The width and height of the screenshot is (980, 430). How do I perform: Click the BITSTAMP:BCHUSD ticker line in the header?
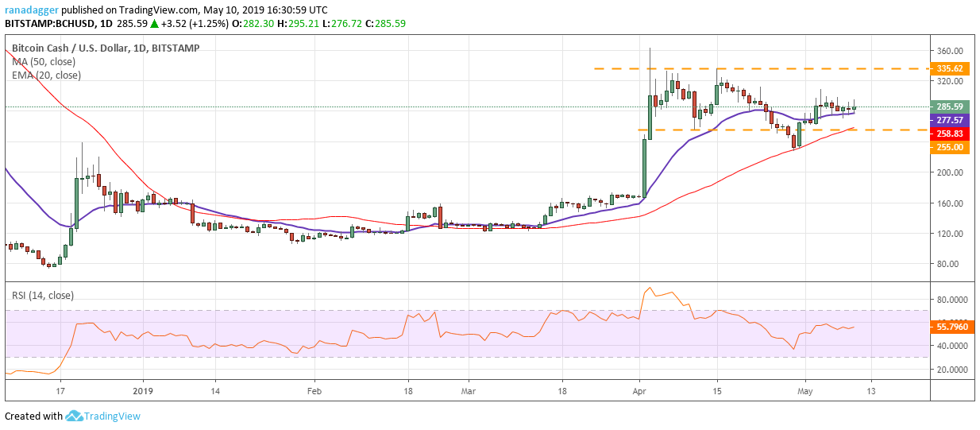205,24
